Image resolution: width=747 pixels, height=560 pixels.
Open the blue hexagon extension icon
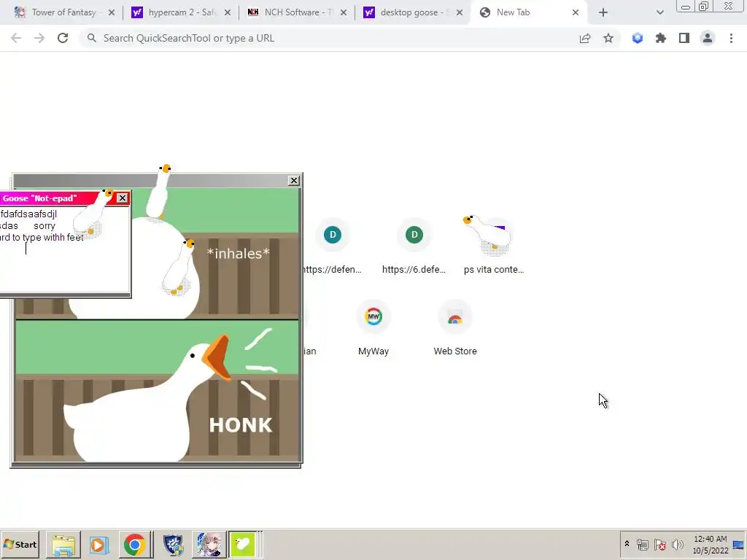tap(638, 38)
